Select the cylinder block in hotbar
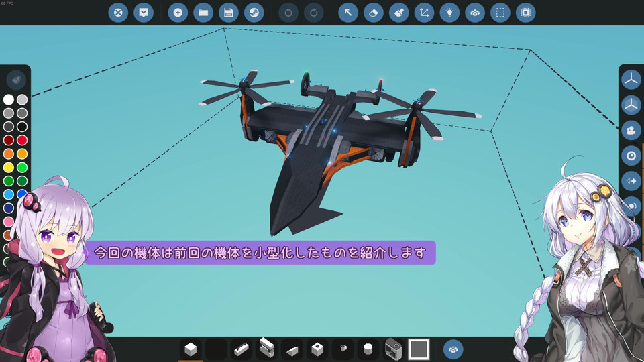Image resolution: width=644 pixels, height=362 pixels. 368,349
